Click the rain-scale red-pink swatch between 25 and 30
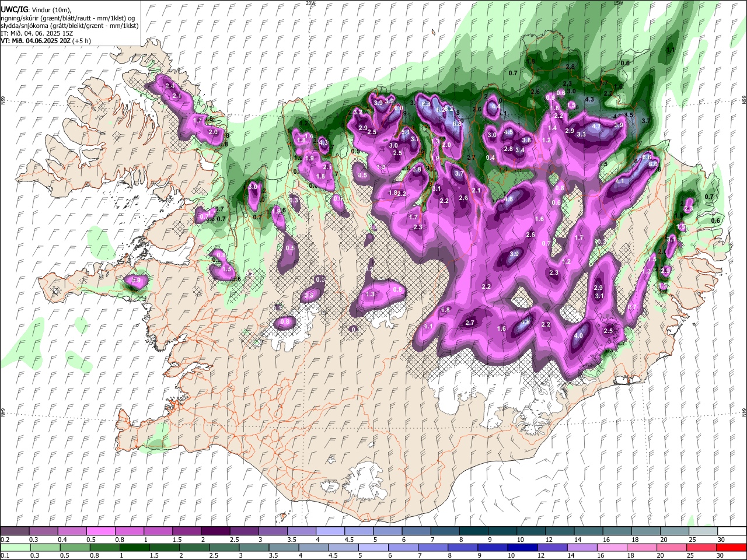This screenshot has width=747, height=560. (702, 547)
